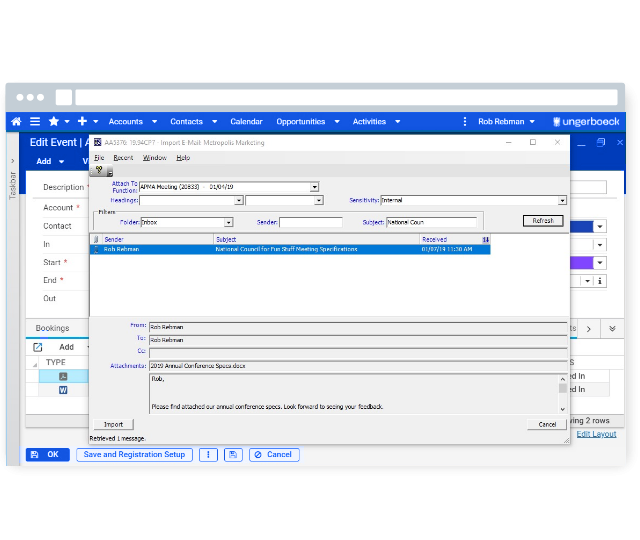
Task: Click the home icon in navigation bar
Action: click(x=16, y=121)
